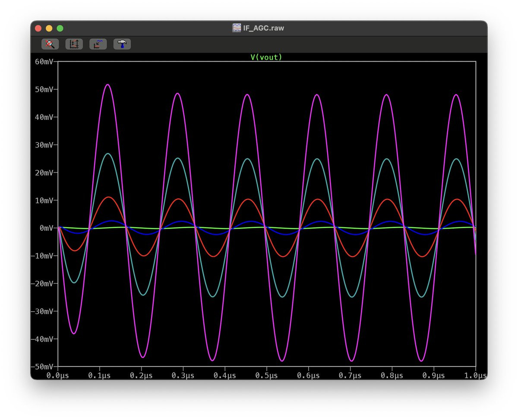Click the IF_AGC.raw window title

tap(263, 28)
